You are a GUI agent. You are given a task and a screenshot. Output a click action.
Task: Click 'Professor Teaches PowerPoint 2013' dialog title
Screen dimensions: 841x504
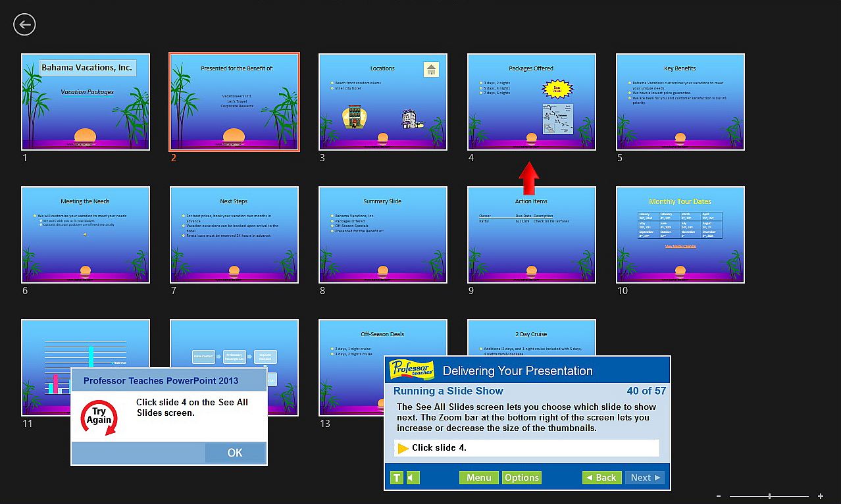point(161,380)
